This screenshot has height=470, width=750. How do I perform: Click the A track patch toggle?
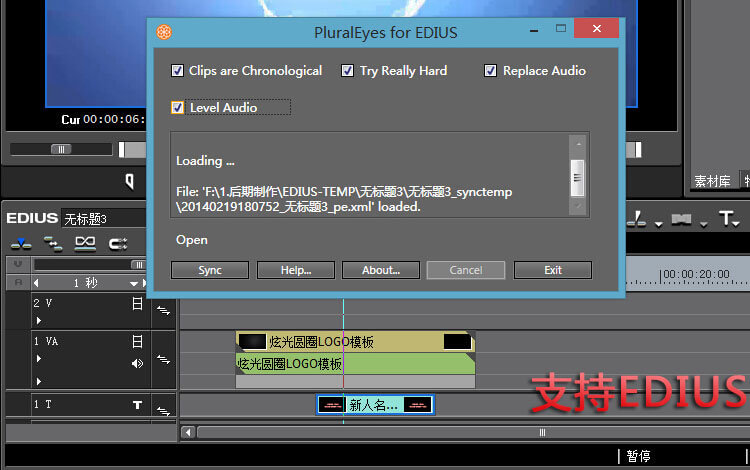[x=18, y=283]
